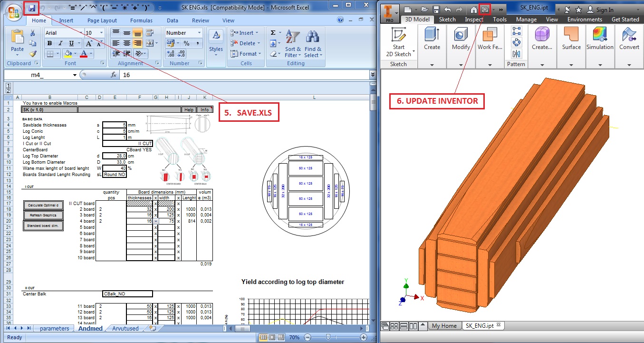Click the Rectangular Pattern icon in Inventor
The height and width of the screenshot is (343, 644).
(x=517, y=31)
